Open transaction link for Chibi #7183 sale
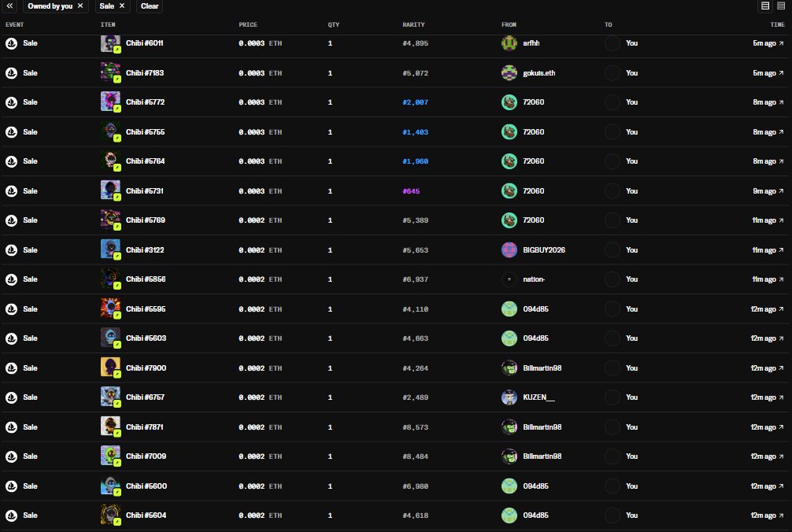 pyautogui.click(x=782, y=73)
